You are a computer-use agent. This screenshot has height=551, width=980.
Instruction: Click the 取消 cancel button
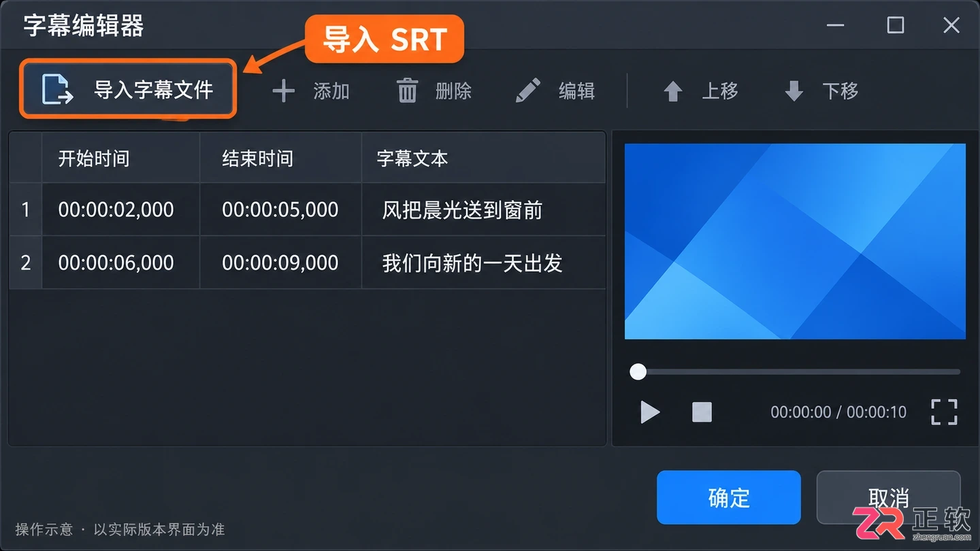(x=888, y=497)
